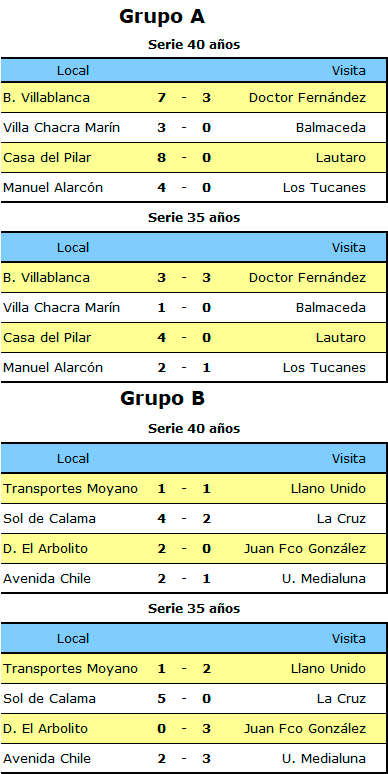This screenshot has width=388, height=774.
Task: Click the Grupo B heading
Action: tap(162, 398)
